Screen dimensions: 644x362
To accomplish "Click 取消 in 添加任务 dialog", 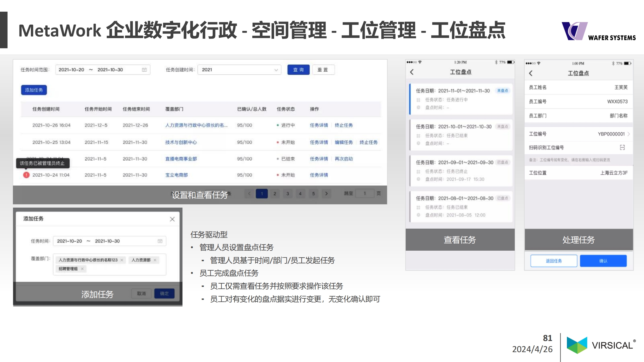I will [x=141, y=293].
